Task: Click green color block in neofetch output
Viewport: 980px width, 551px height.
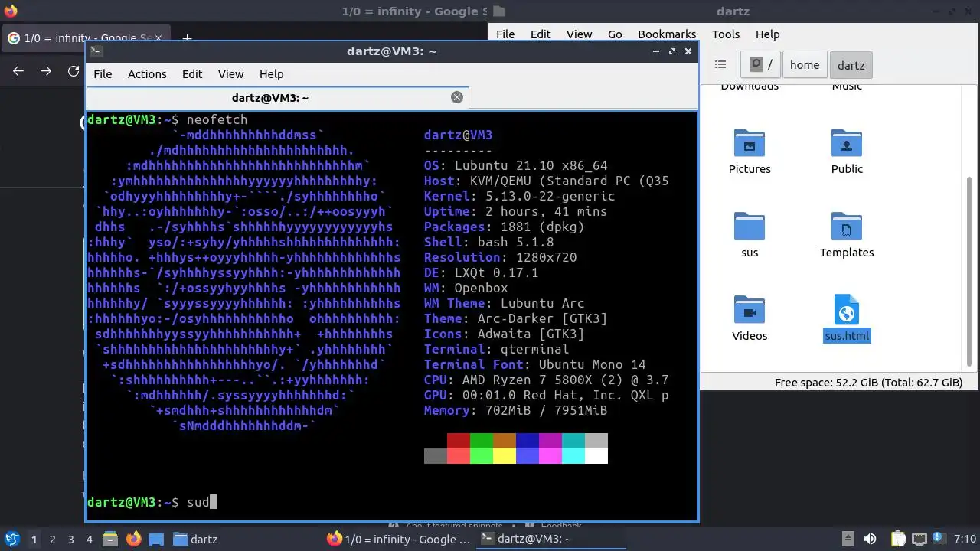Action: (x=482, y=441)
